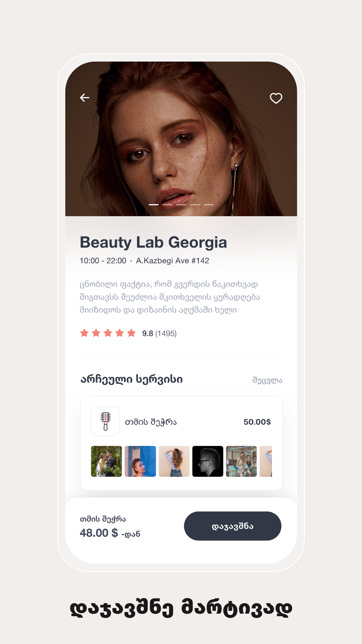
Task: Click the შეცვლა change link
Action: click(x=267, y=380)
